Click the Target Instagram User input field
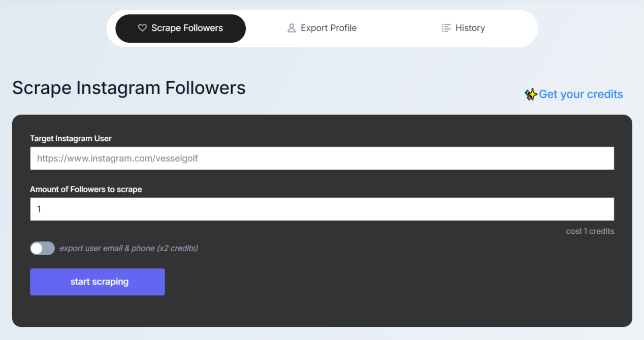This screenshot has height=340, width=644. coord(322,158)
